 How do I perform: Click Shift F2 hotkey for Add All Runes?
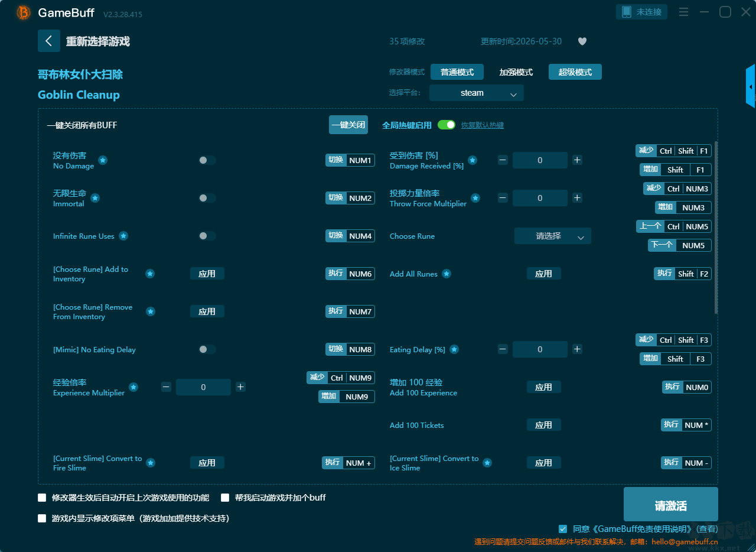pyautogui.click(x=683, y=274)
